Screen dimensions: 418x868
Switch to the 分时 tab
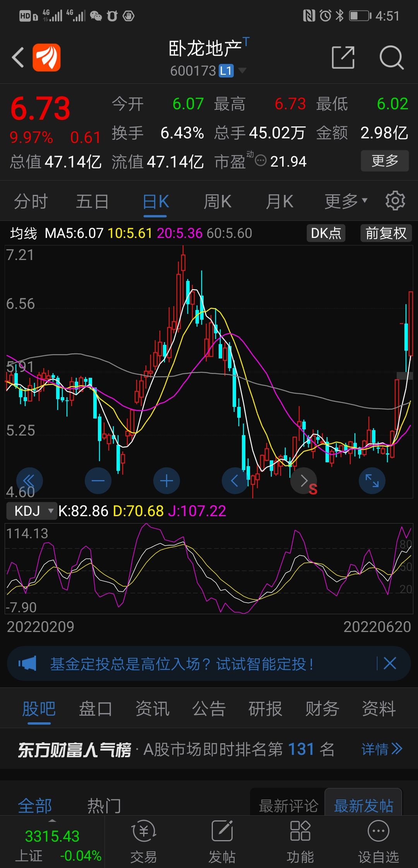click(x=31, y=201)
